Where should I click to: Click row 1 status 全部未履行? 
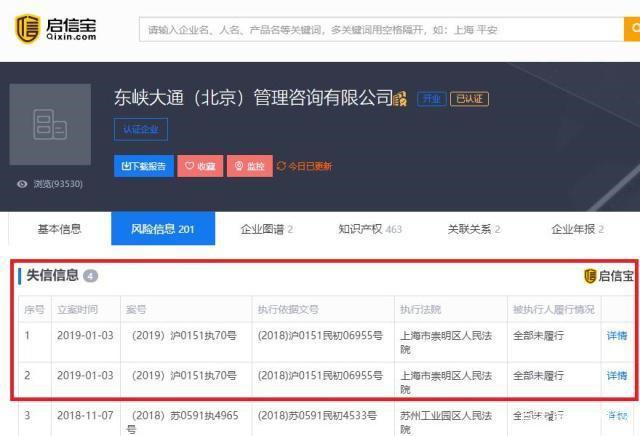(538, 336)
